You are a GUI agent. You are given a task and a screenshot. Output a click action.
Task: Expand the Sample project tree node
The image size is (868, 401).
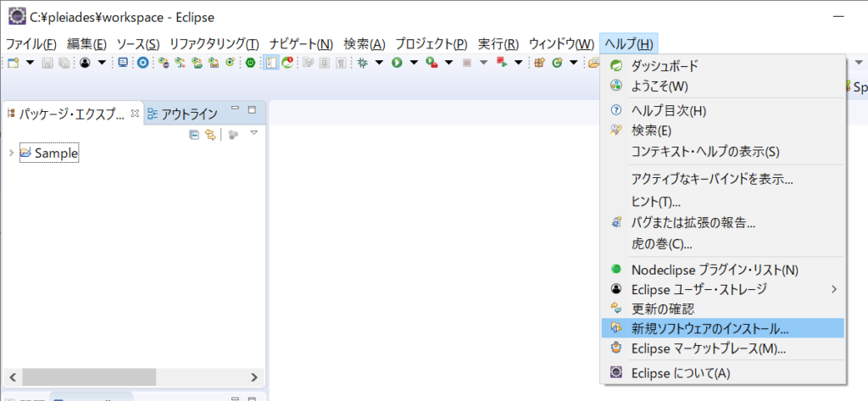pyautogui.click(x=11, y=153)
